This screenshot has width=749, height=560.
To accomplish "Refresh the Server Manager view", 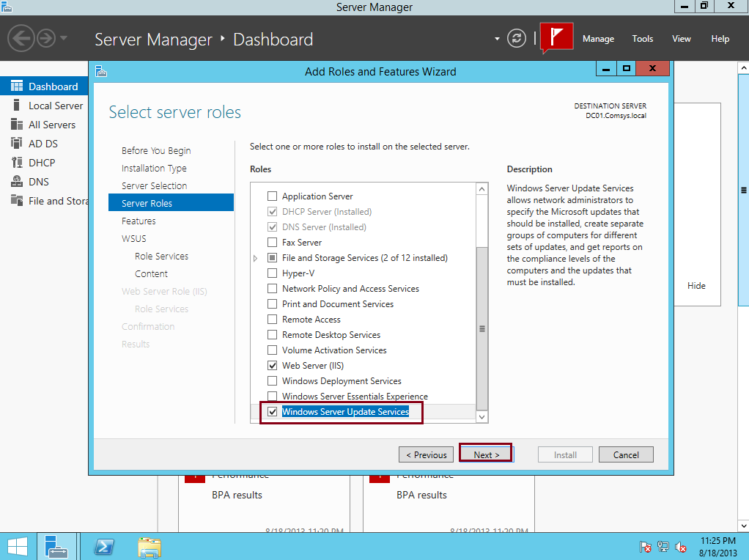I will pyautogui.click(x=516, y=38).
